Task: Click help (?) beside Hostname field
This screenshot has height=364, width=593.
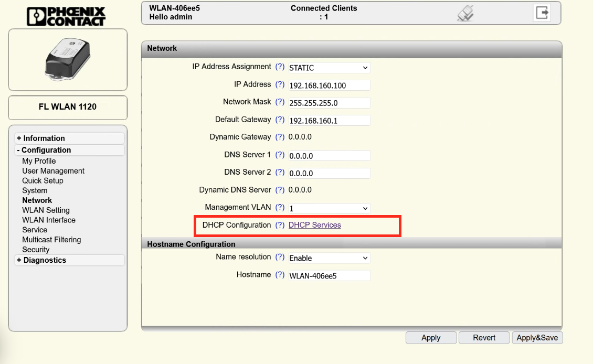Action: [280, 275]
